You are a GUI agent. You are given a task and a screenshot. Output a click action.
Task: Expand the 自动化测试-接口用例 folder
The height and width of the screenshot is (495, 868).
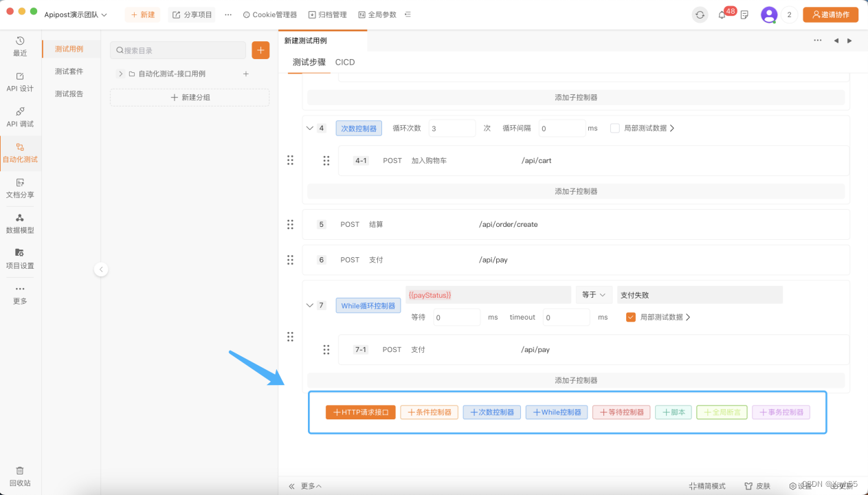point(121,74)
